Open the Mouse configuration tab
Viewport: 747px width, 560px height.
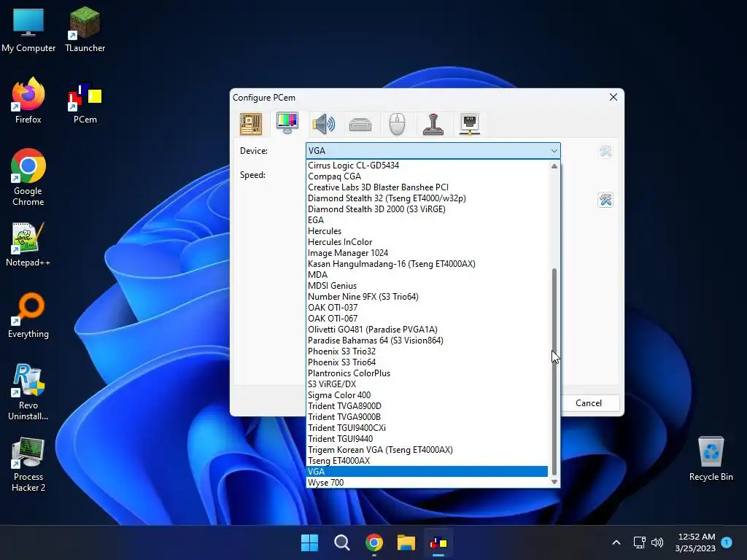click(397, 124)
